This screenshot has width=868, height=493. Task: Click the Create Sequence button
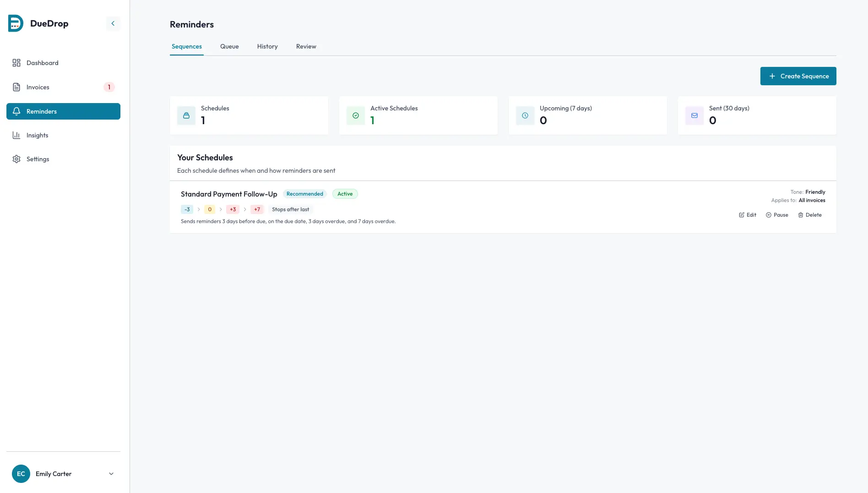click(x=798, y=76)
